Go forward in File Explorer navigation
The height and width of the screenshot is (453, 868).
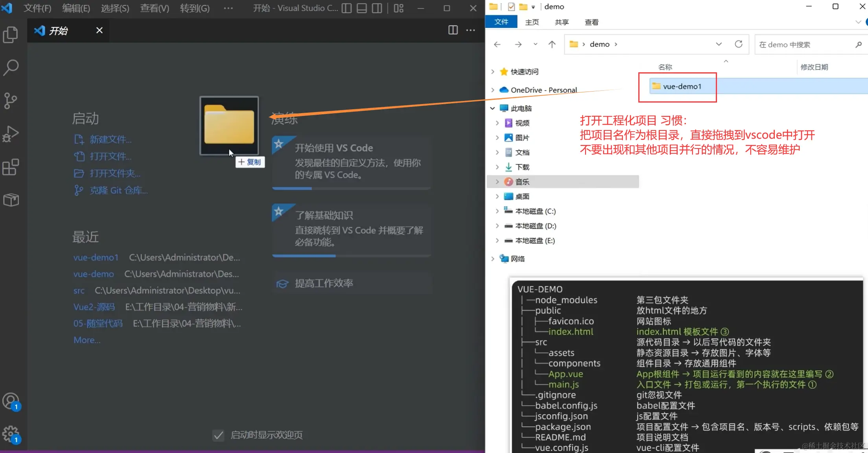pyautogui.click(x=518, y=44)
